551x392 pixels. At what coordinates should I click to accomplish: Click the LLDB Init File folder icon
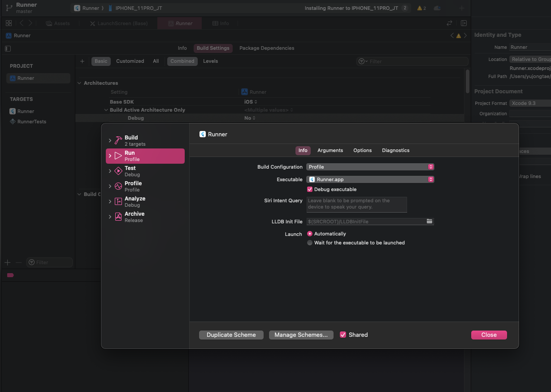[429, 222]
